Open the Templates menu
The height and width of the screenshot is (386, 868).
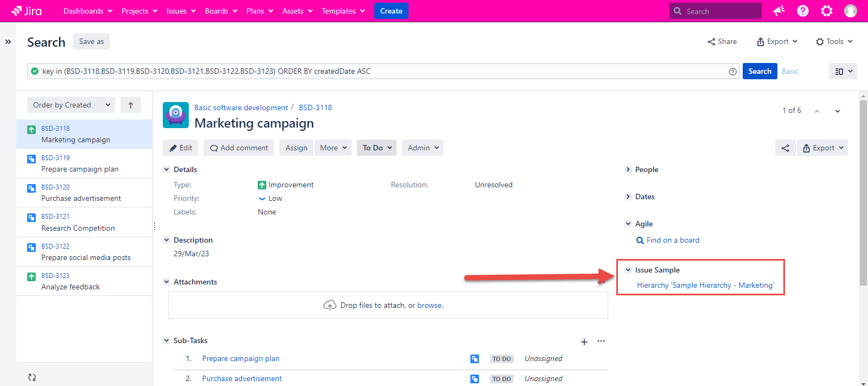pyautogui.click(x=343, y=11)
